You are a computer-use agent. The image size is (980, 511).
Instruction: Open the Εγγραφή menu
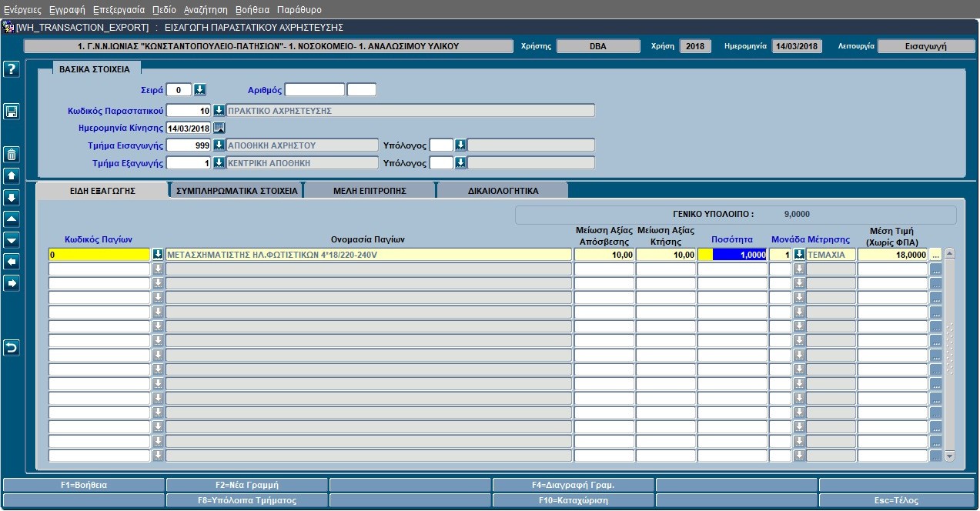[67, 10]
